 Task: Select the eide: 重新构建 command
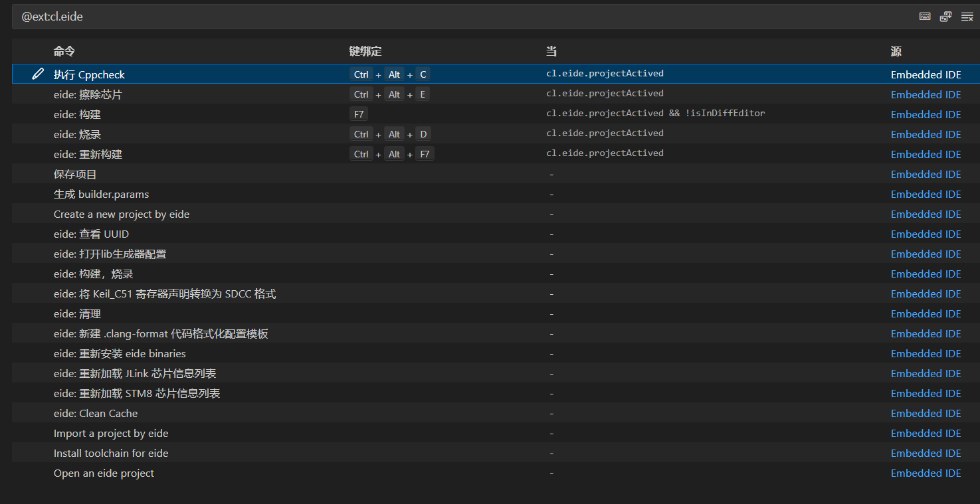pos(88,154)
